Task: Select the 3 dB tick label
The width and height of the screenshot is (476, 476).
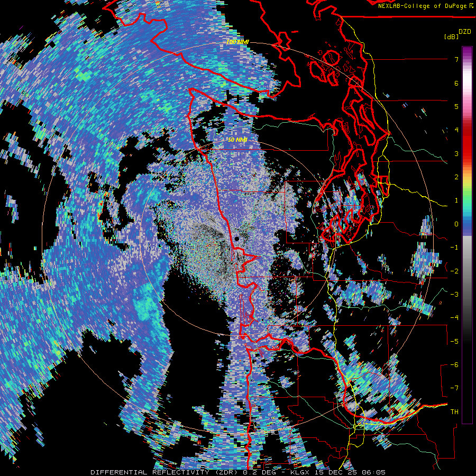Action: [456, 153]
